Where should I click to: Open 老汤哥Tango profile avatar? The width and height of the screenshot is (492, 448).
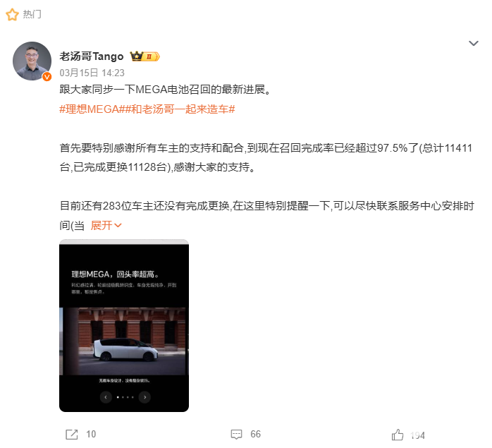[x=32, y=61]
